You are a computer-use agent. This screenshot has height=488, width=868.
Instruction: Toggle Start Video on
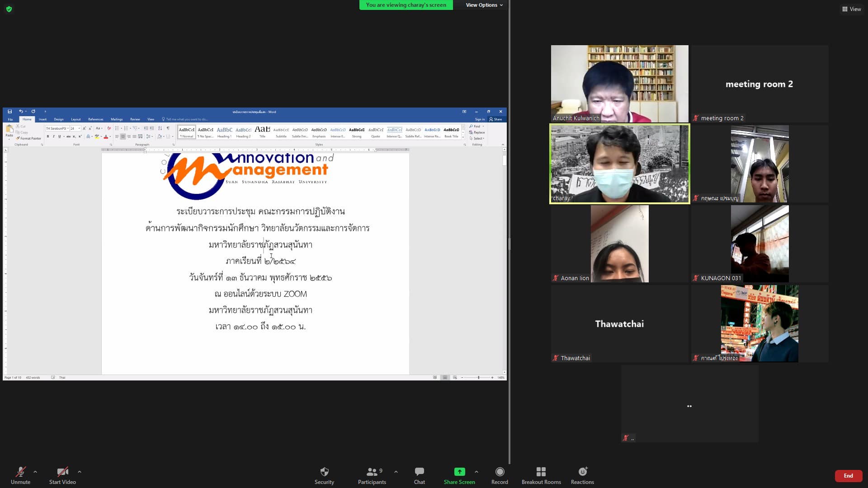(x=62, y=475)
